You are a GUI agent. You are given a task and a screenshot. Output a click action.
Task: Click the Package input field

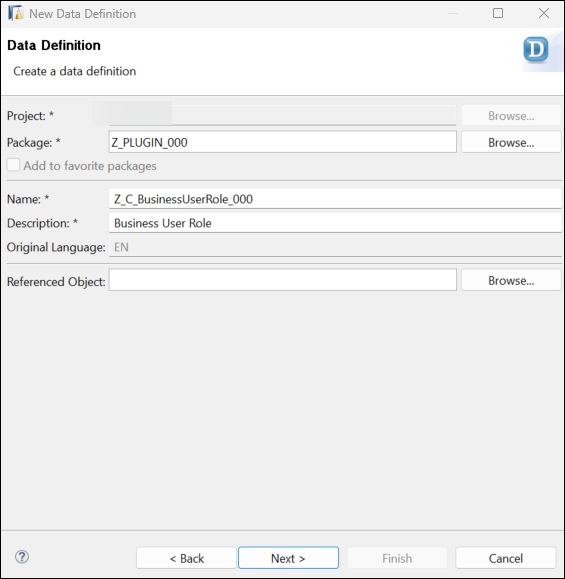click(x=282, y=142)
